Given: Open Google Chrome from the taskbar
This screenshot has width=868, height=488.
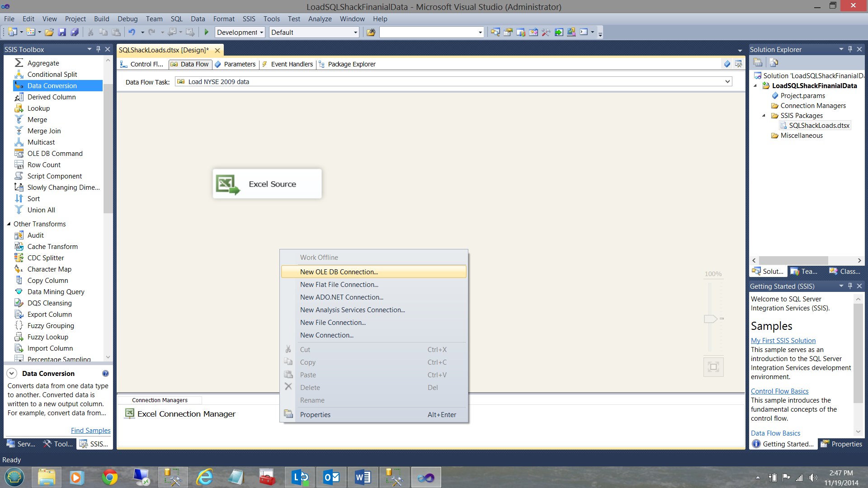Looking at the screenshot, I should click(109, 477).
